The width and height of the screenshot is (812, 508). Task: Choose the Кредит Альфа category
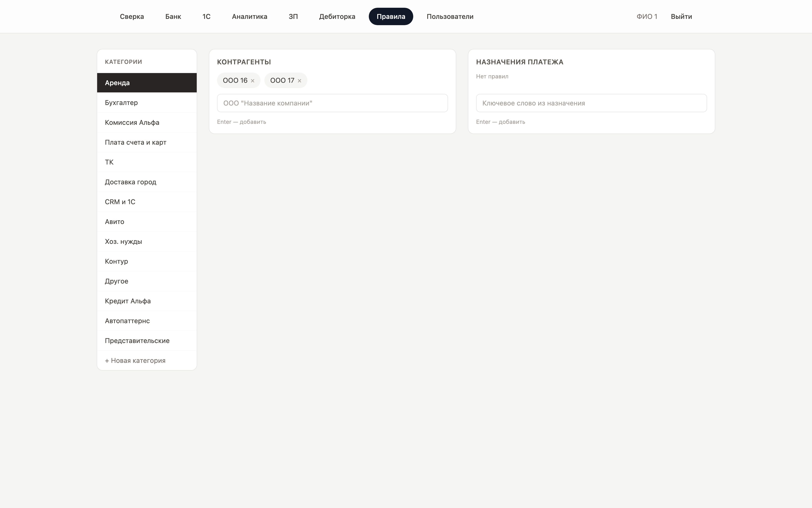click(x=147, y=301)
